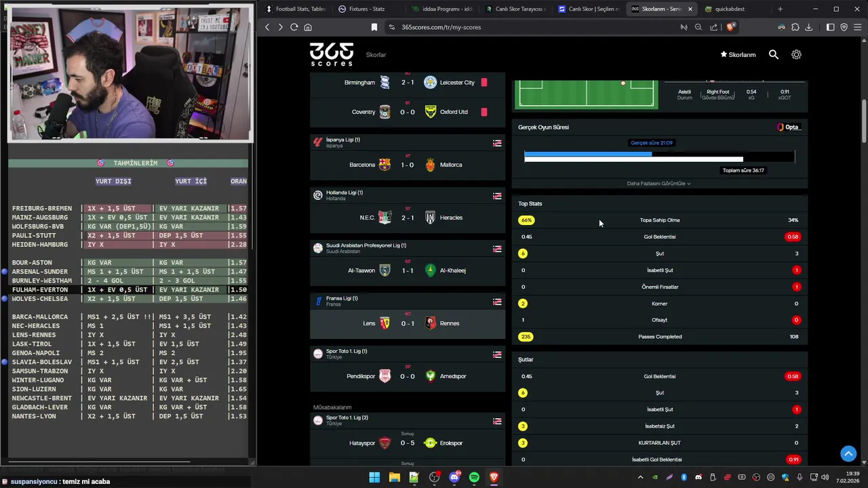This screenshot has width=868, height=488.
Task: Open the browser hamburger menu
Action: click(858, 27)
